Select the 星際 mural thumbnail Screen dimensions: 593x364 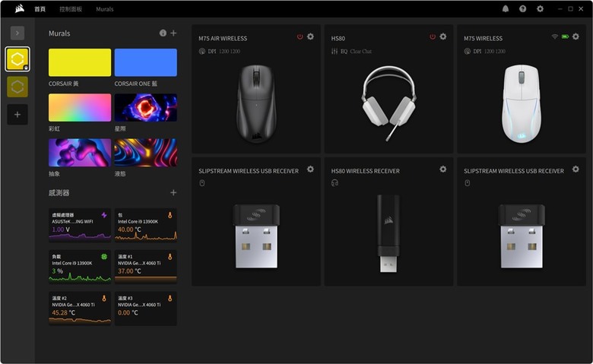point(146,108)
